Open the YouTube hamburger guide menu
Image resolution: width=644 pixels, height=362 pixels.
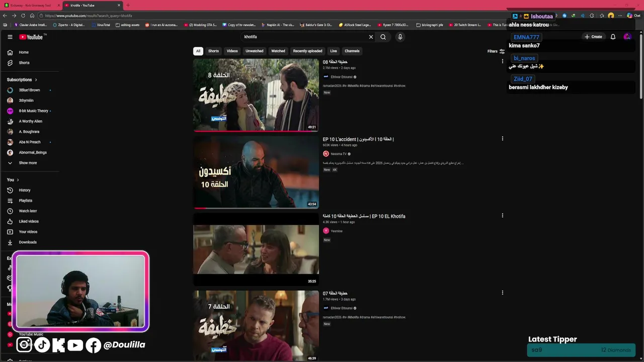(10, 37)
